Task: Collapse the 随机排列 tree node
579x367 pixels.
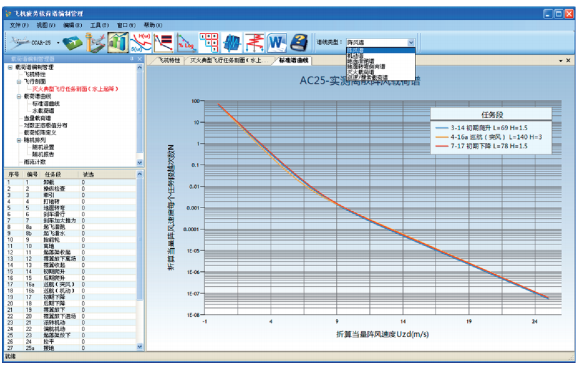Action: [19, 140]
